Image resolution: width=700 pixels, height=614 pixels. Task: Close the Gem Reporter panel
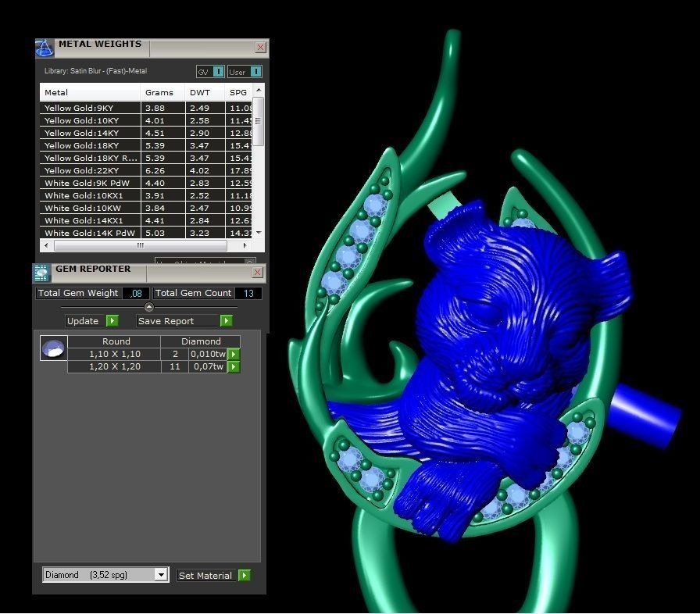pyautogui.click(x=258, y=272)
